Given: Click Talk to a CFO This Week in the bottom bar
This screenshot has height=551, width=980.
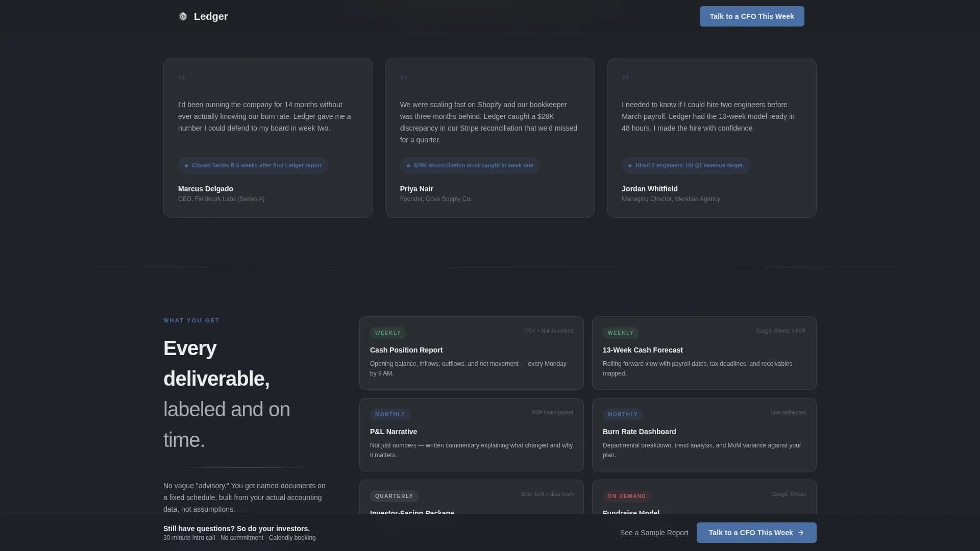Looking at the screenshot, I should click(x=756, y=532).
